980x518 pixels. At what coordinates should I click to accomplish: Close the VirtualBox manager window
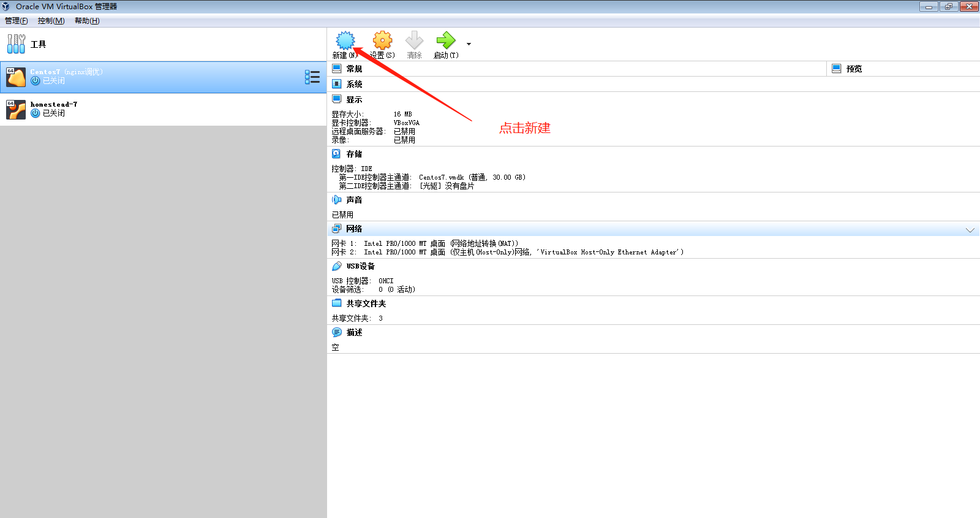click(x=970, y=7)
